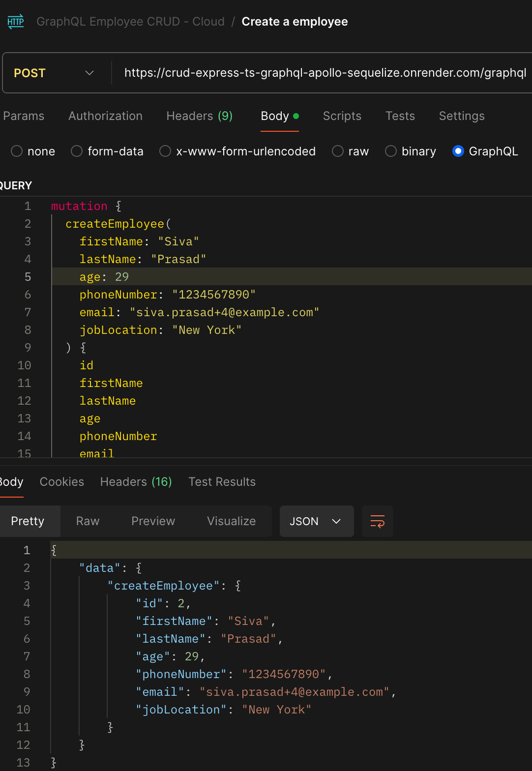Switch to the request Body tab

tap(279, 116)
